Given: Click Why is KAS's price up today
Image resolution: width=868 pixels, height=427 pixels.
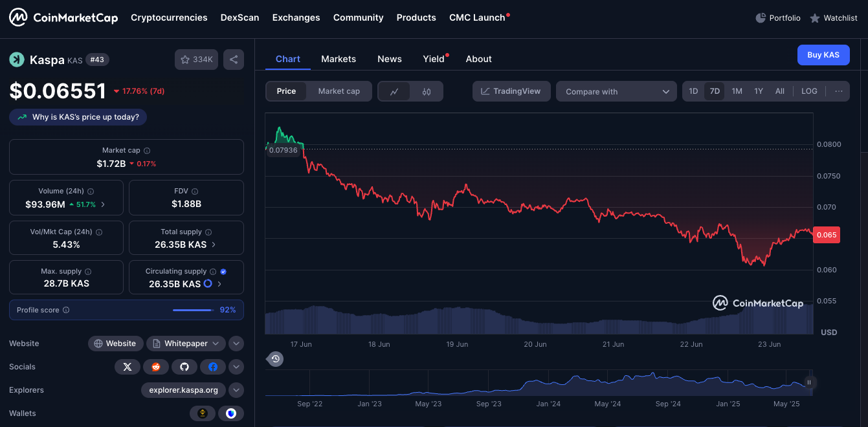Looking at the screenshot, I should [78, 117].
